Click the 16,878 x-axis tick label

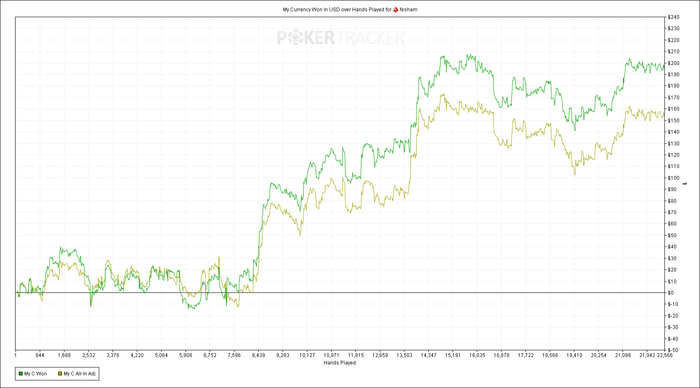(x=501, y=355)
